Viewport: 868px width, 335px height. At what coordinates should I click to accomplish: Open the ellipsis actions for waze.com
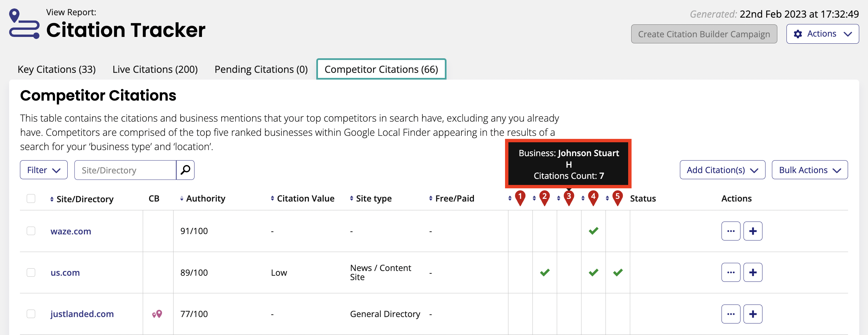731,231
